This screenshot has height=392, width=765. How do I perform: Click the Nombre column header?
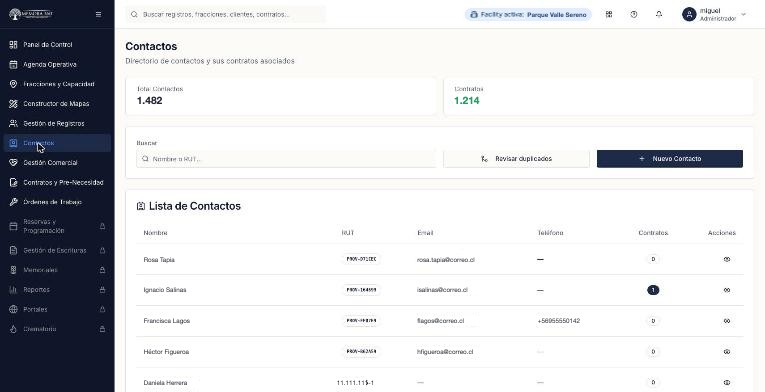click(155, 233)
